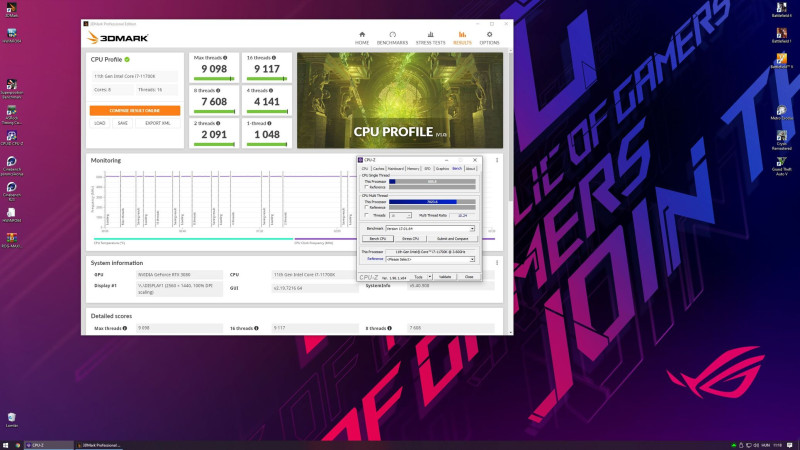Click the 1-thread score 1 048

click(267, 134)
